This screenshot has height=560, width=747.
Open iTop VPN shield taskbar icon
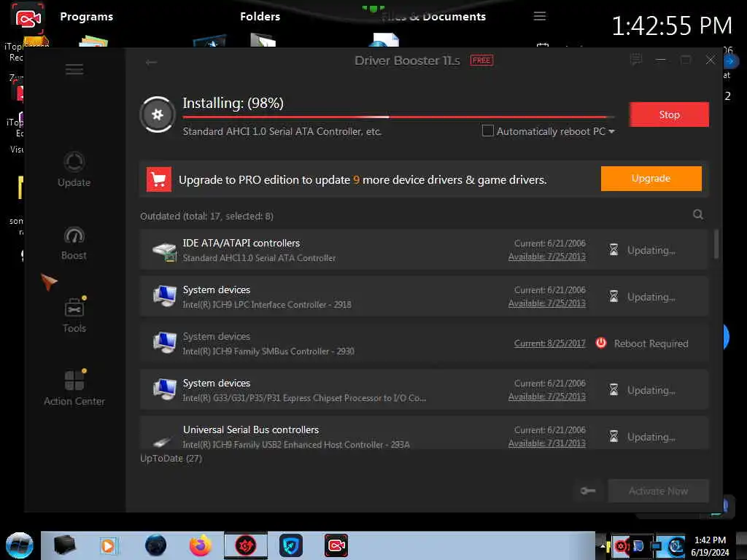[291, 545]
